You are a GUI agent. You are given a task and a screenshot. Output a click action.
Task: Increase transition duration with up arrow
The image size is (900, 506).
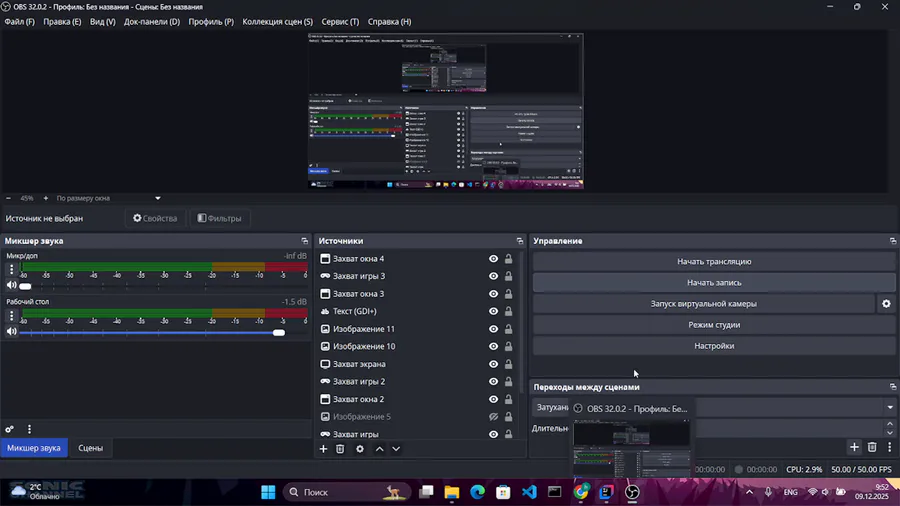(x=890, y=425)
